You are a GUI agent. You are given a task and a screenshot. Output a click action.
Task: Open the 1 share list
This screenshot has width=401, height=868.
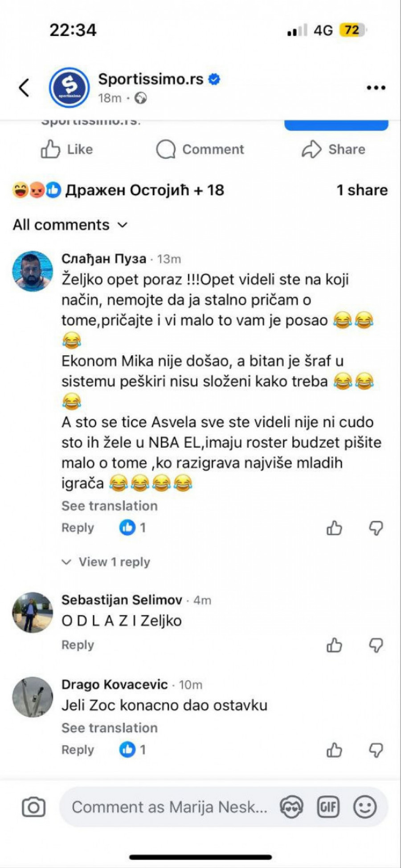pyautogui.click(x=362, y=190)
